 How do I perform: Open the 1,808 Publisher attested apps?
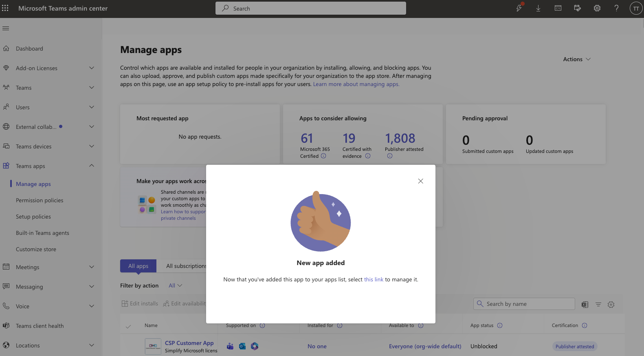tap(400, 138)
